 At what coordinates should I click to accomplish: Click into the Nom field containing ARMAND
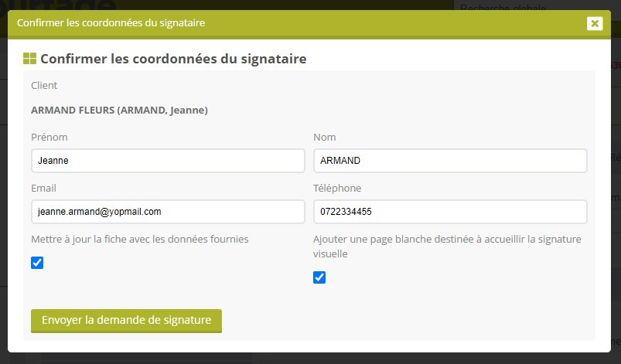pos(449,161)
